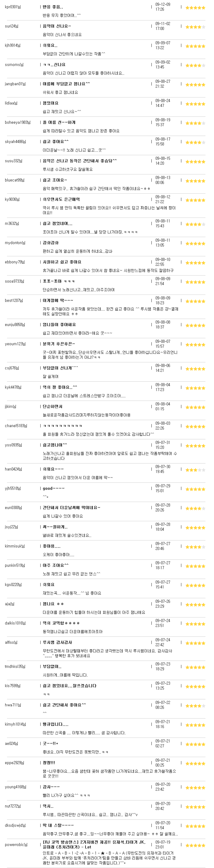Select the star rating beside hwa711's review
The width and height of the screenshot is (214, 868).
coord(195,706)
